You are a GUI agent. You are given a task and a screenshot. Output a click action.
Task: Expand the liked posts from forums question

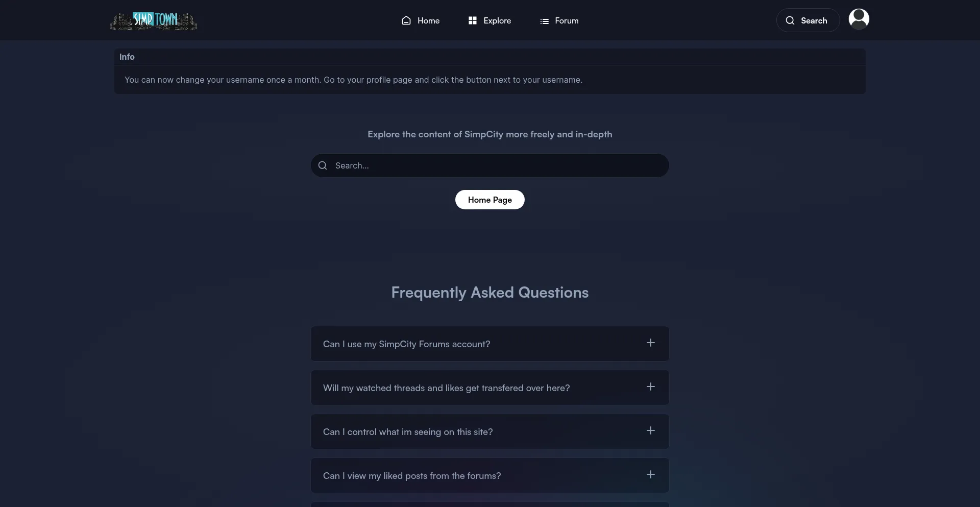point(412,476)
